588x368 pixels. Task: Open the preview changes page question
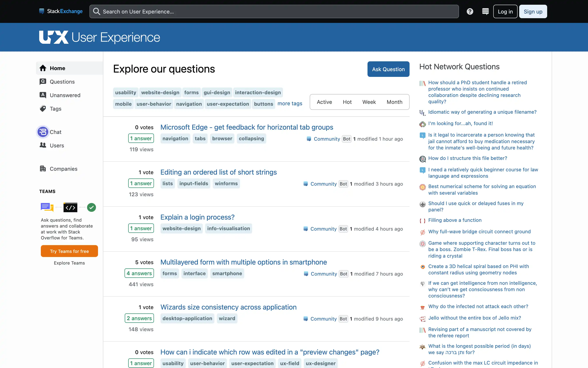coord(270,352)
